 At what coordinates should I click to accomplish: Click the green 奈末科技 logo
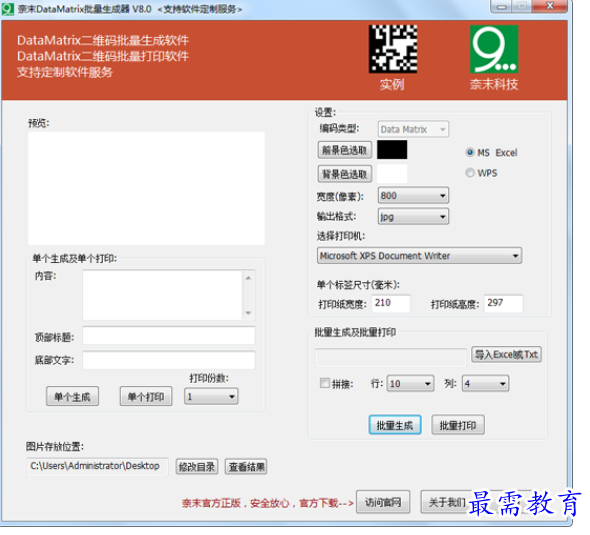(494, 49)
